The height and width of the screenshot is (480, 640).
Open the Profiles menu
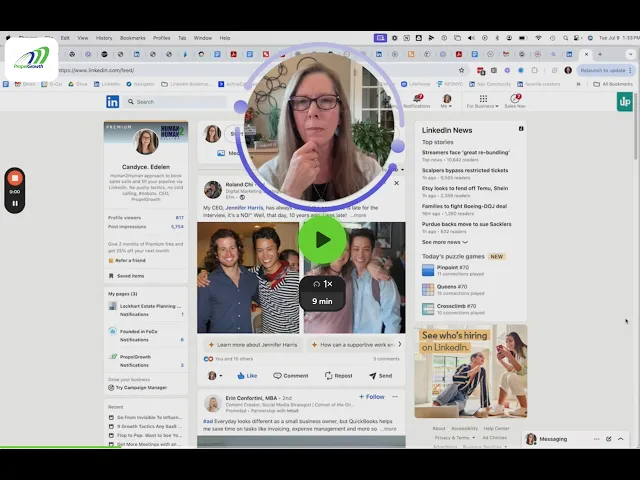coord(162,38)
